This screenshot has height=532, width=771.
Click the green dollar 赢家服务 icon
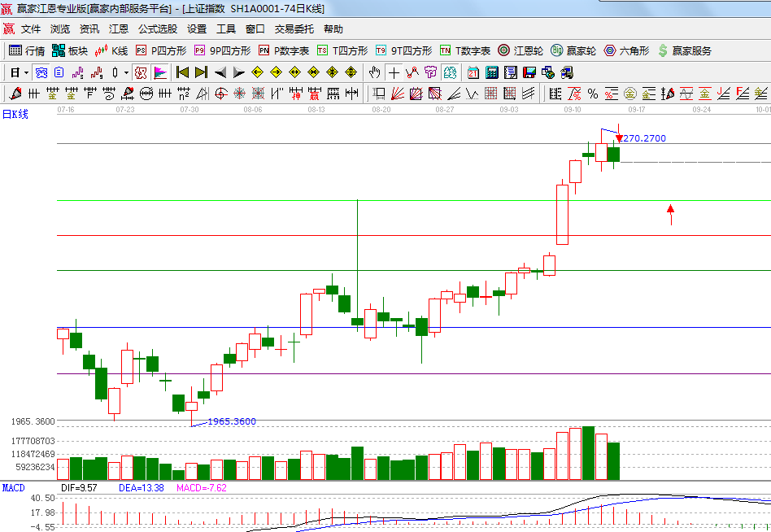tap(684, 50)
